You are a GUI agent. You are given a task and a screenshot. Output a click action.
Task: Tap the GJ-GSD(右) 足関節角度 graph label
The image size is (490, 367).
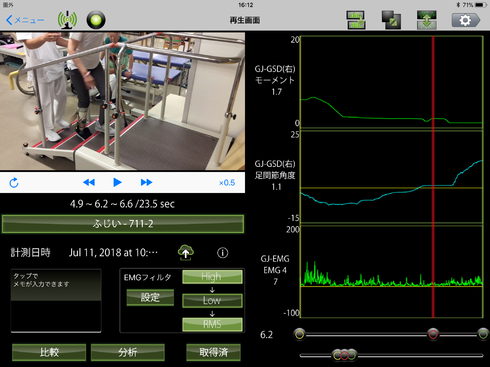[x=275, y=175]
